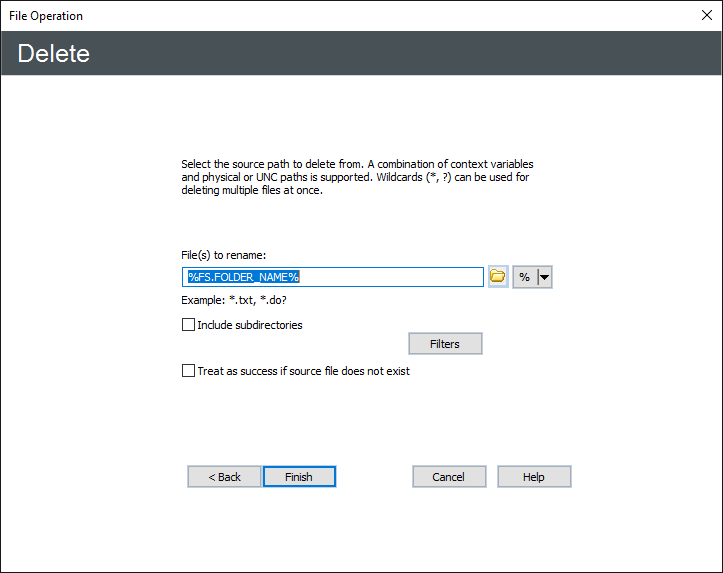Open Help for this dialog
Image resolution: width=723 pixels, height=573 pixels.
[534, 477]
